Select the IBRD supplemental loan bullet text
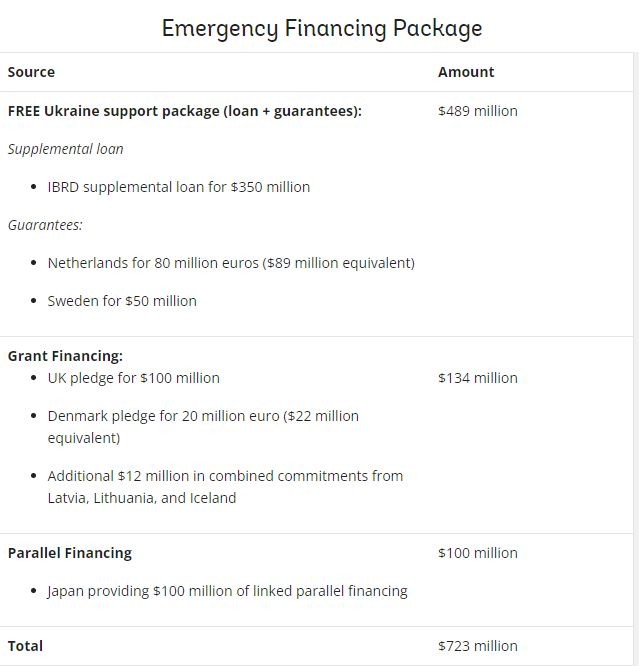This screenshot has height=666, width=639. click(178, 187)
